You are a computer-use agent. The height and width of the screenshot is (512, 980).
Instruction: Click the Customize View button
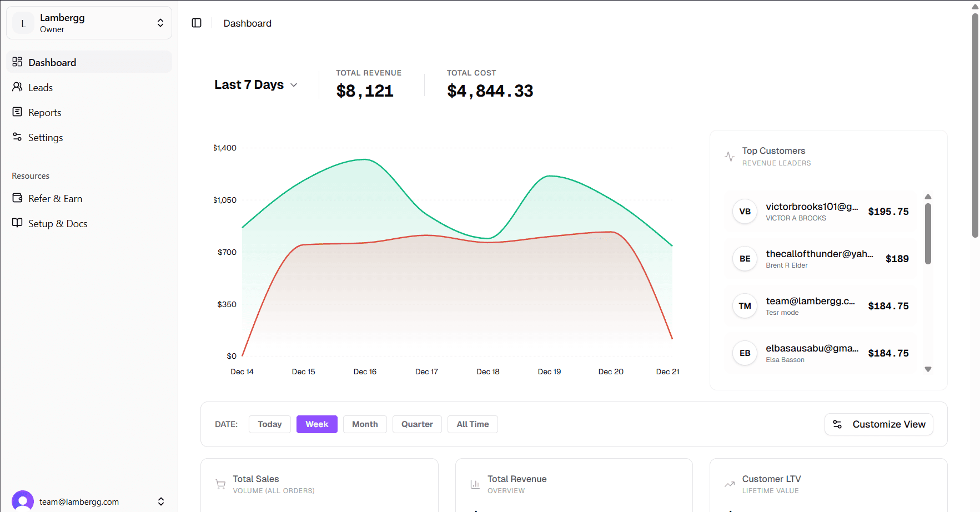tap(878, 424)
